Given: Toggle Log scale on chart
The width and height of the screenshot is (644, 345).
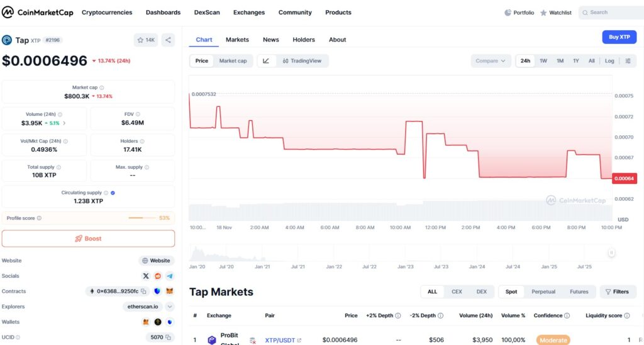Looking at the screenshot, I should pyautogui.click(x=609, y=61).
